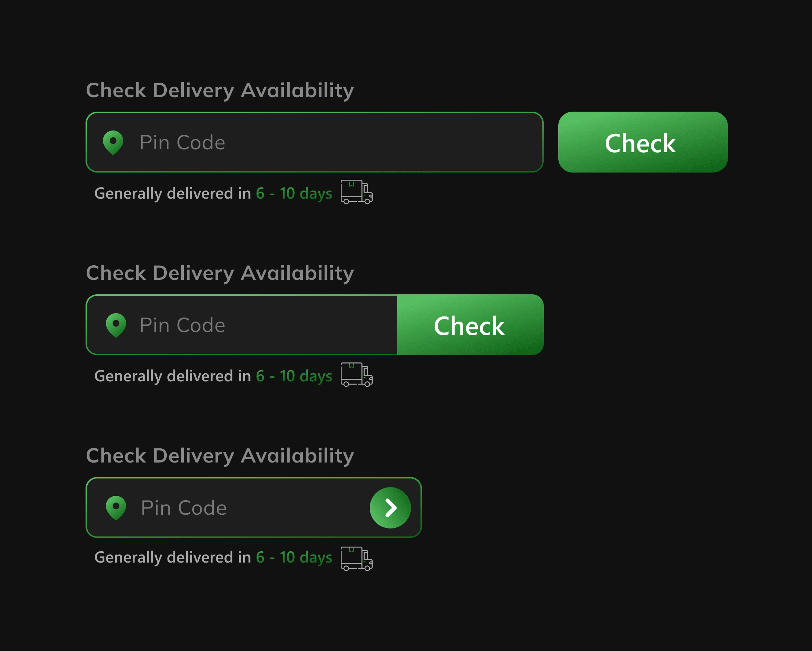Click the Check button attached to the input
Viewport: 812px width, 651px height.
click(x=471, y=324)
